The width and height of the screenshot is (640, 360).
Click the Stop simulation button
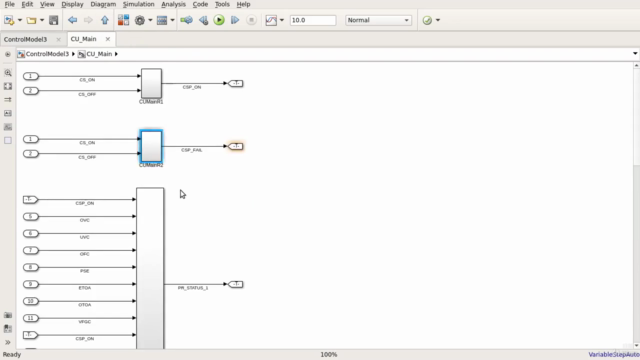pyautogui.click(x=251, y=20)
